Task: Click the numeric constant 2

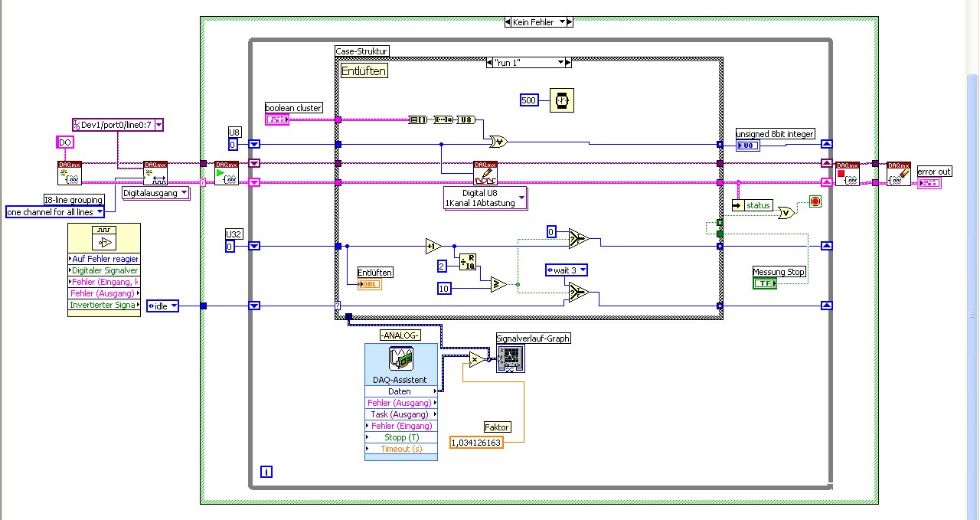Action: point(442,266)
